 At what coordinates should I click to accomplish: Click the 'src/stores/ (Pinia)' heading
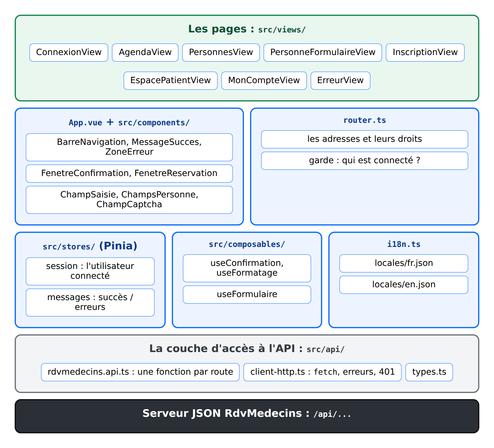click(90, 246)
